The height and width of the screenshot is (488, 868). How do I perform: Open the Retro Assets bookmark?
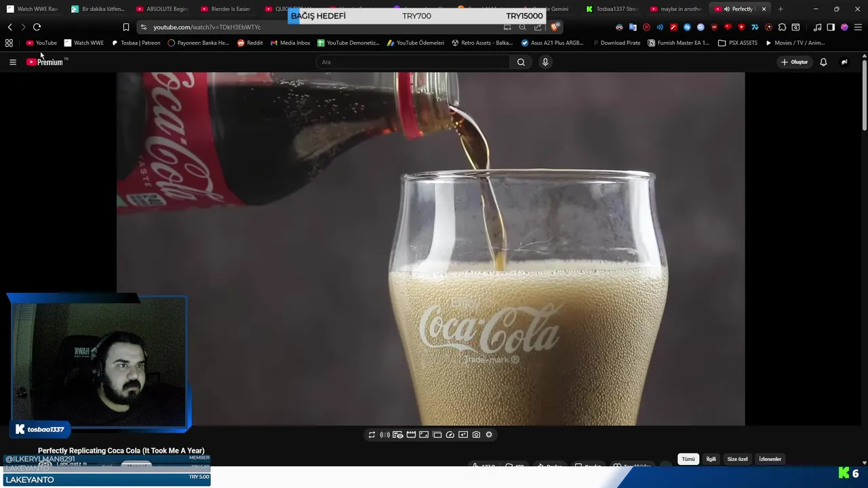click(x=482, y=43)
